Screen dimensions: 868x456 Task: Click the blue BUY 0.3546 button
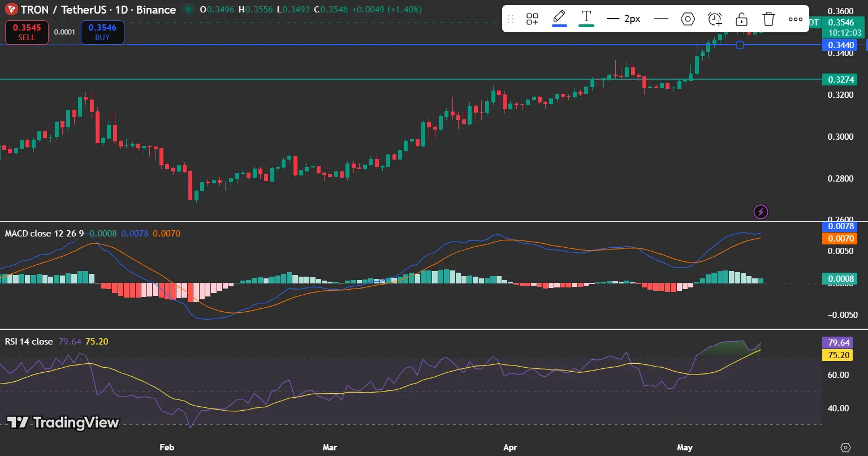point(102,32)
